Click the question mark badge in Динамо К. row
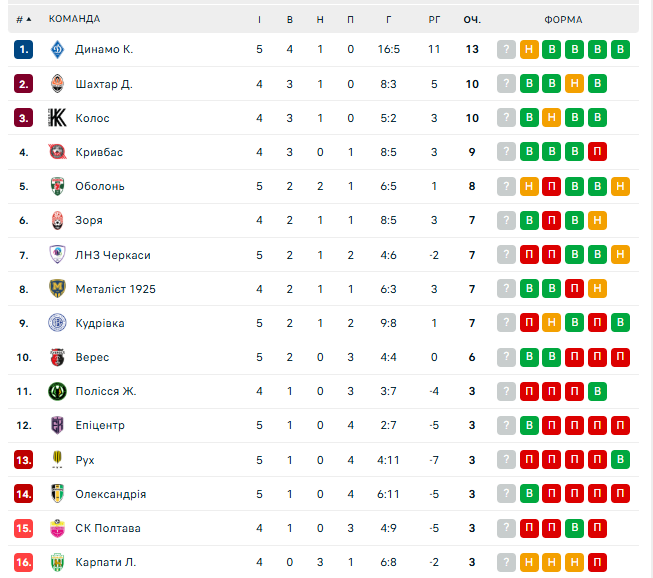653x578 pixels. 507,50
